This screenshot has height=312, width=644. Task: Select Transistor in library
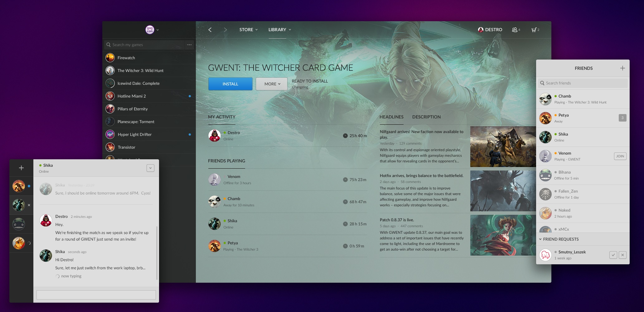(149, 147)
